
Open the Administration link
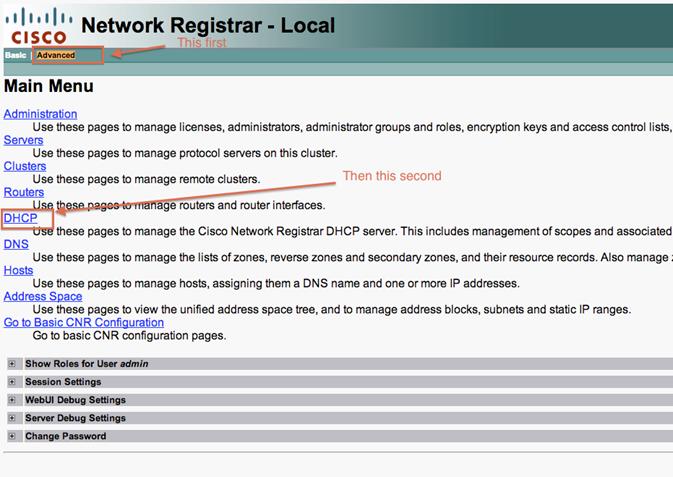tap(40, 114)
